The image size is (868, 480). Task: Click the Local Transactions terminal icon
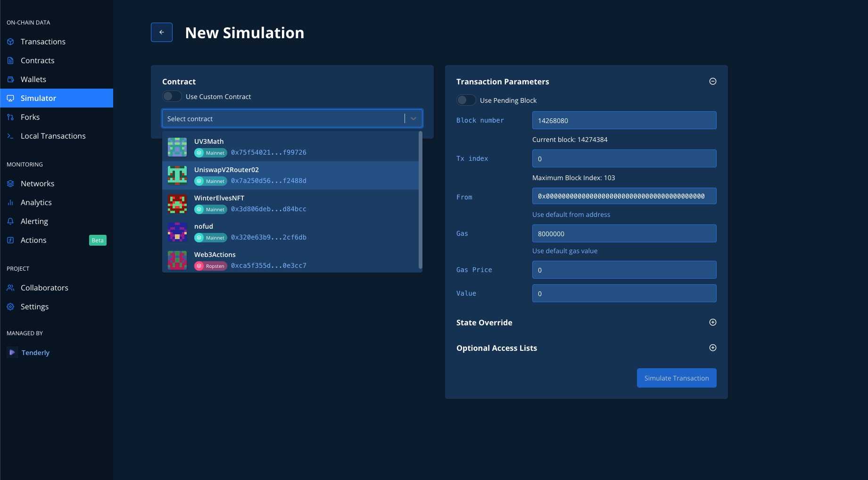(x=10, y=136)
